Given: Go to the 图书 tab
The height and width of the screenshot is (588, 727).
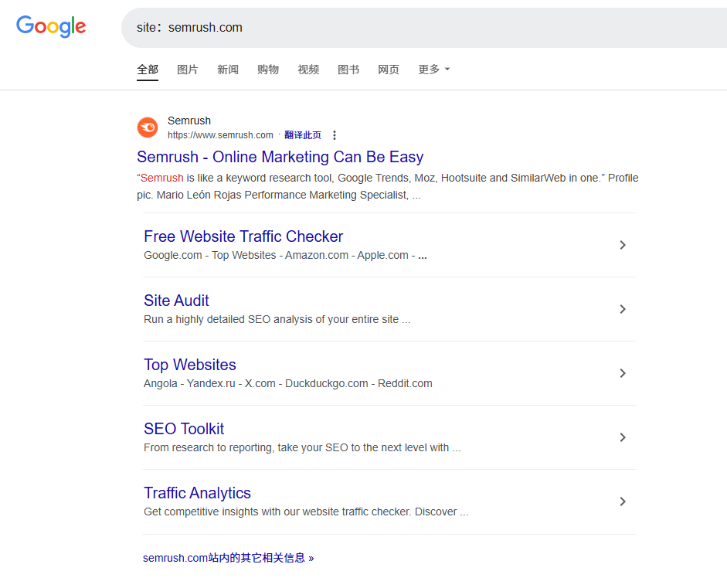Looking at the screenshot, I should (348, 70).
